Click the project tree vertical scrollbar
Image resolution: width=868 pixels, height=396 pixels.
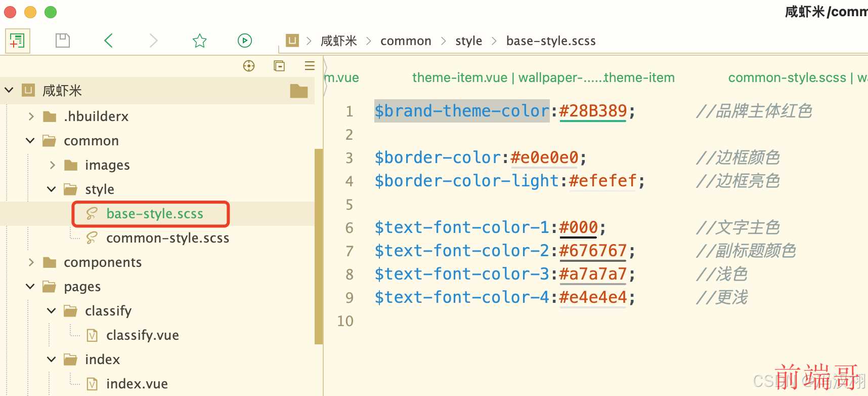click(319, 247)
